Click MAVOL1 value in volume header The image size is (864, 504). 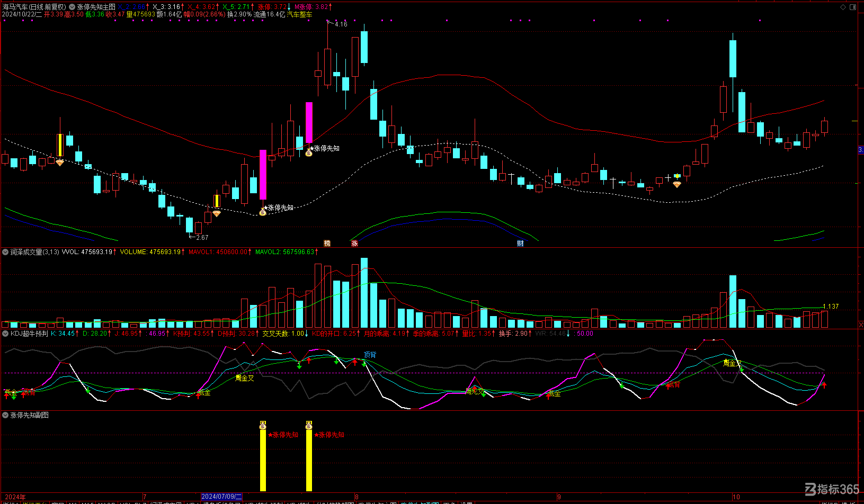click(218, 252)
